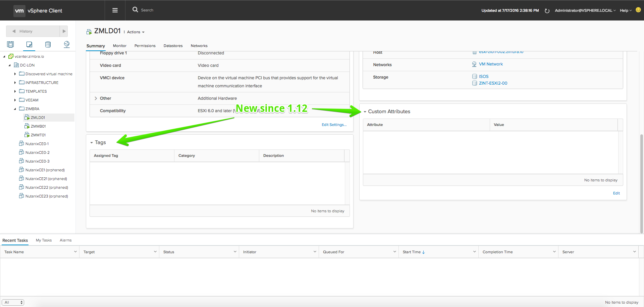
Task: Click the Edit Settings link
Action: (334, 125)
